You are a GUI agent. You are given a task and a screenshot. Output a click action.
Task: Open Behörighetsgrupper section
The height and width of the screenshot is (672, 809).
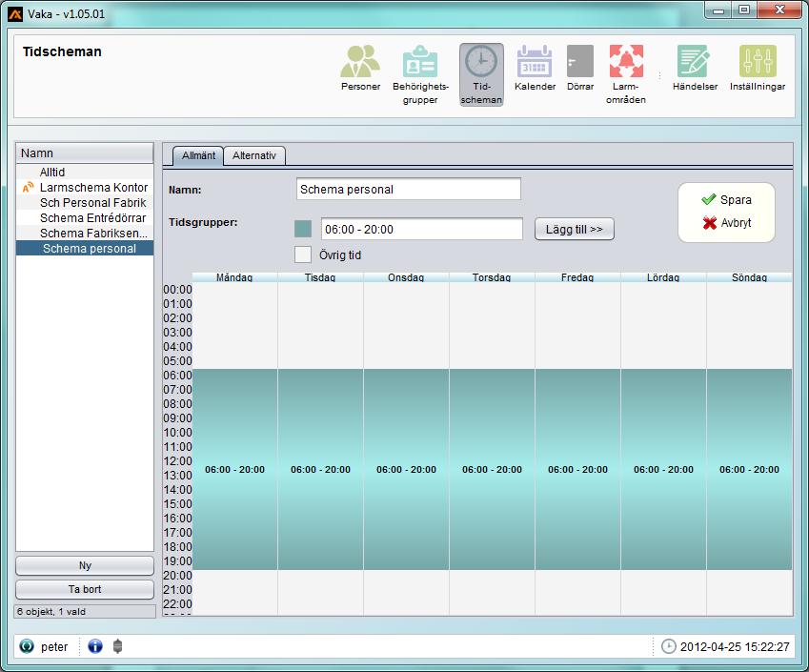[x=420, y=75]
